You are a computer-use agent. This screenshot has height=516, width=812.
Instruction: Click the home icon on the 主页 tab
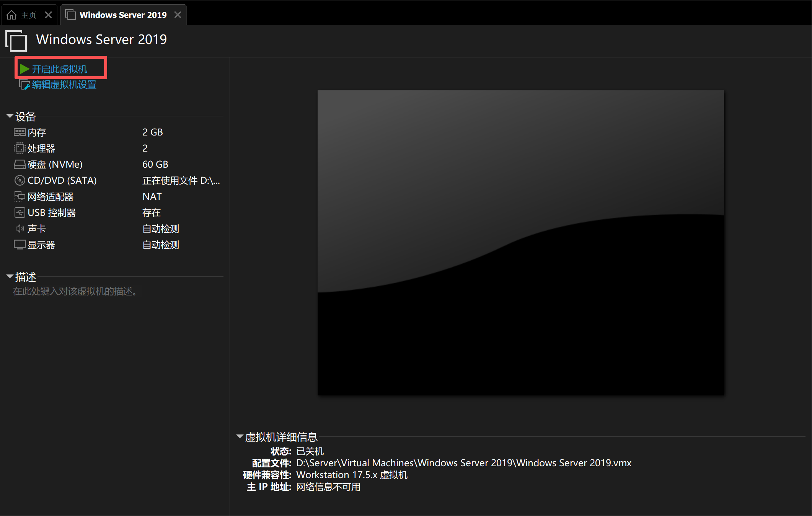[x=12, y=15]
